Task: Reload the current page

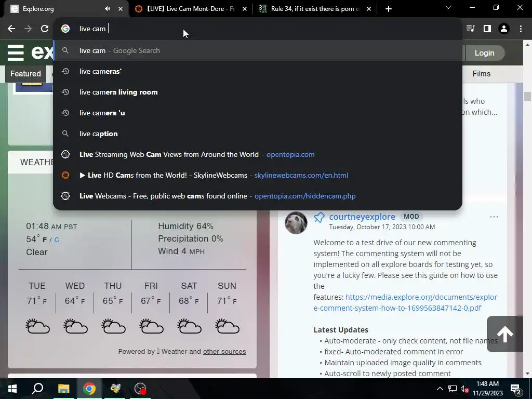Action: point(45,29)
